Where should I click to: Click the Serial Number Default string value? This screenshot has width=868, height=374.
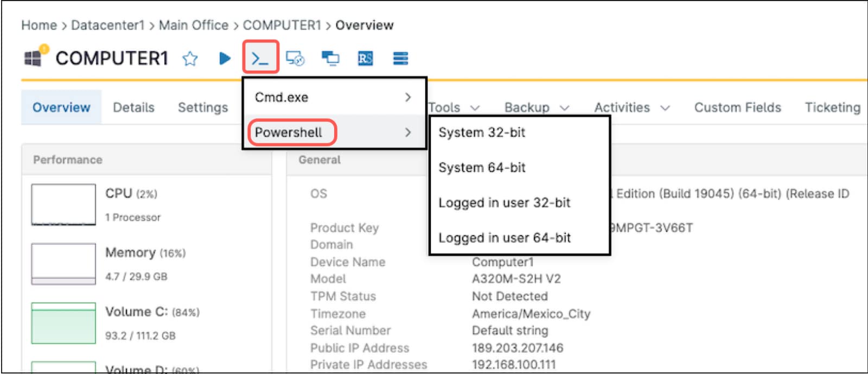510,330
